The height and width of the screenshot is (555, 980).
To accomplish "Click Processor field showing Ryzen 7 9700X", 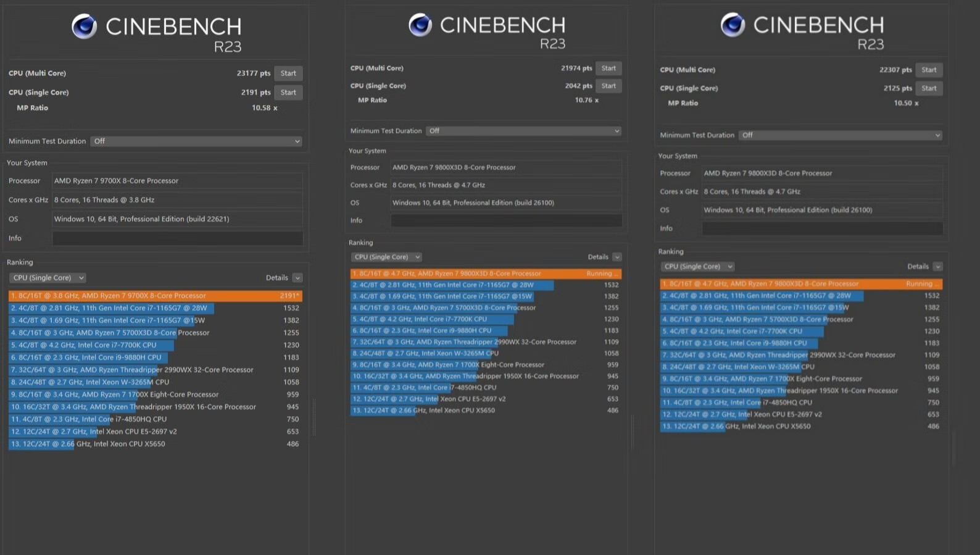I will pos(178,181).
